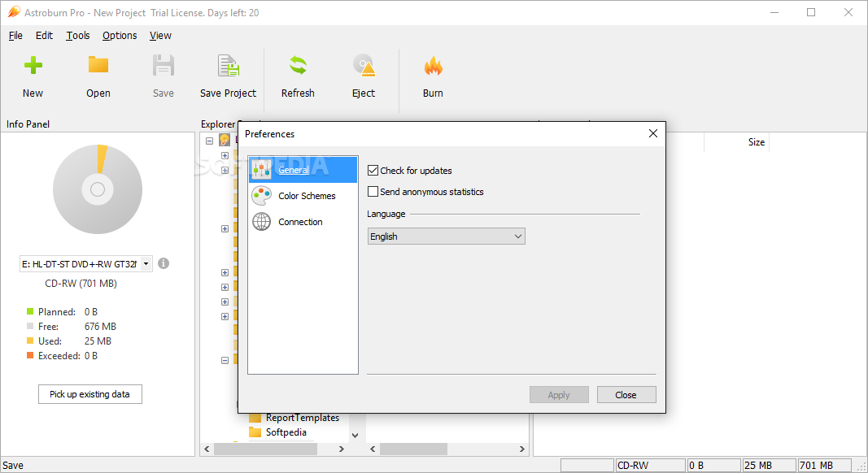Close Preferences dialog with X button
This screenshot has width=868, height=473.
click(x=653, y=133)
